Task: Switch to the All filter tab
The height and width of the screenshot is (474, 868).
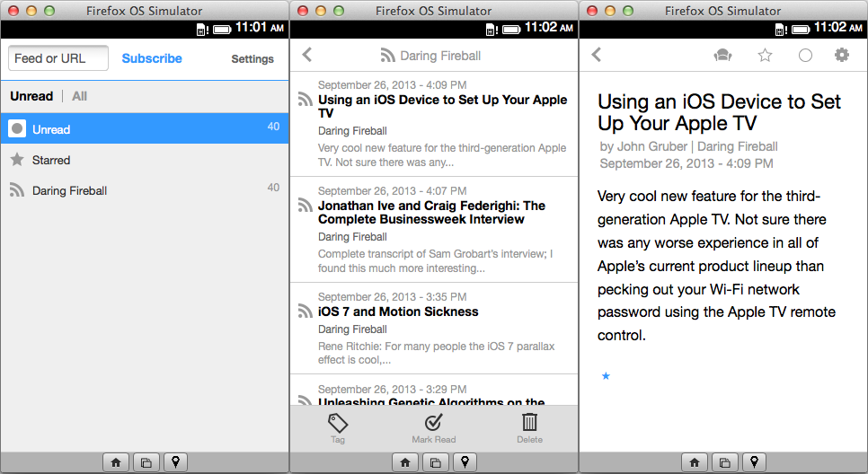Action: tap(79, 96)
